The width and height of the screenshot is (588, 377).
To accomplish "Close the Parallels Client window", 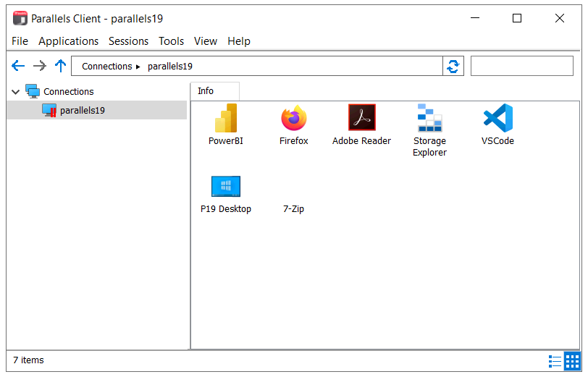I will coord(560,18).
